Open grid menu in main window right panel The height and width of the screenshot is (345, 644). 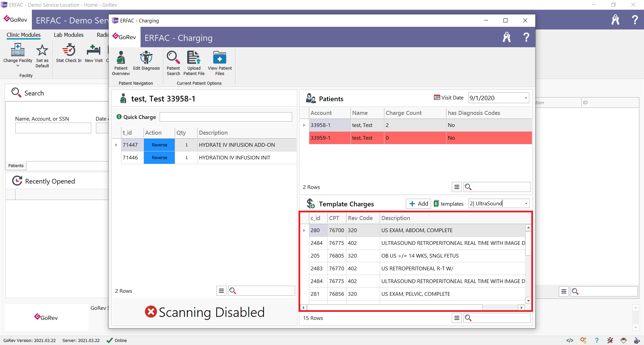coord(564,291)
